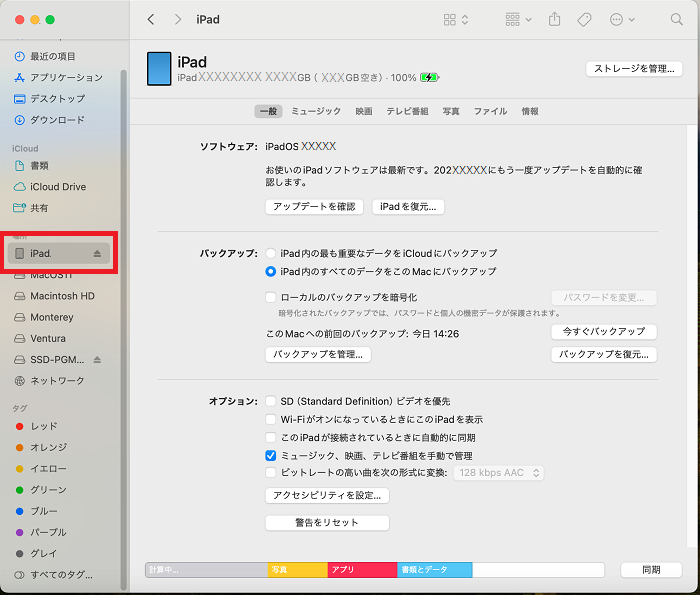Select the グリーン tag
Screen dimensions: 700x595
click(x=41, y=490)
